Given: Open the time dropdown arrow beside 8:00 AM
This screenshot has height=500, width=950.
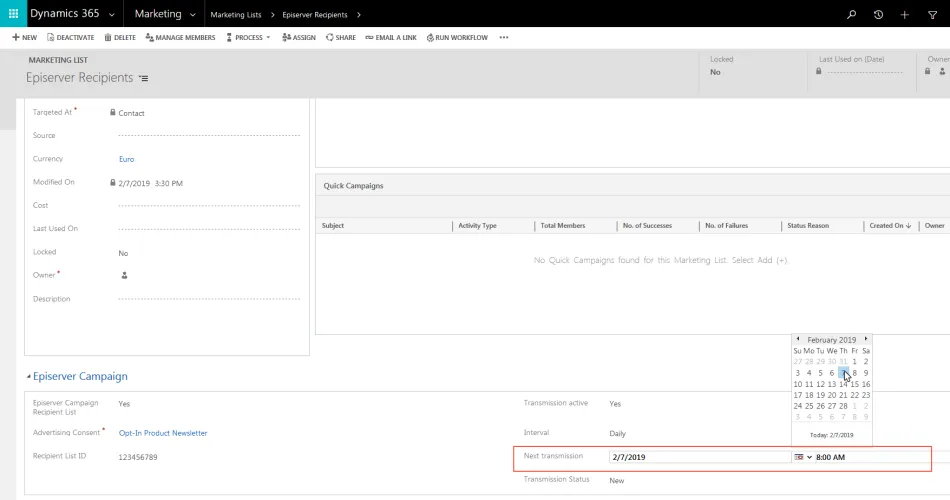Looking at the screenshot, I should [x=809, y=457].
